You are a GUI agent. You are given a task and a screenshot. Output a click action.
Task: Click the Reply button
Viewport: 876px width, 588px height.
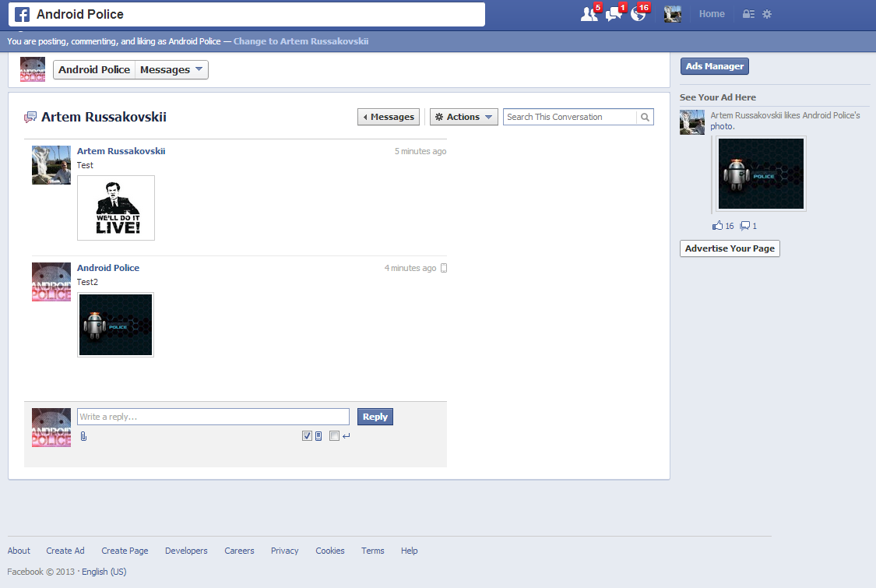click(x=375, y=417)
